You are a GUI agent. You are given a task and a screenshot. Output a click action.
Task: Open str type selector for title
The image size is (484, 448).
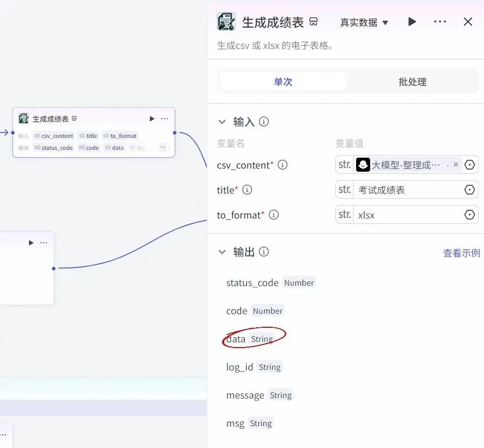pyautogui.click(x=345, y=189)
